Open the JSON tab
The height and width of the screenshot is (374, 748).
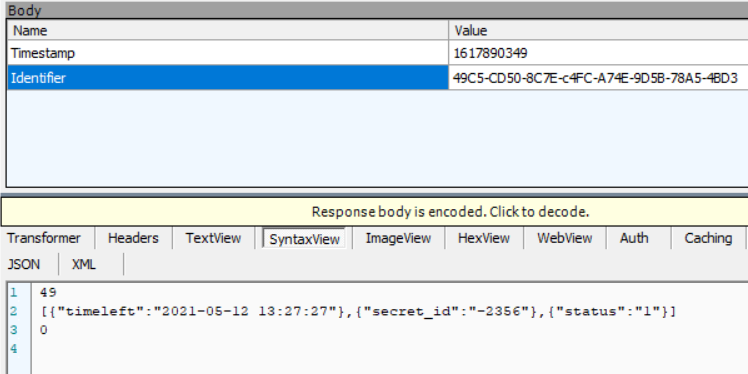click(x=24, y=264)
